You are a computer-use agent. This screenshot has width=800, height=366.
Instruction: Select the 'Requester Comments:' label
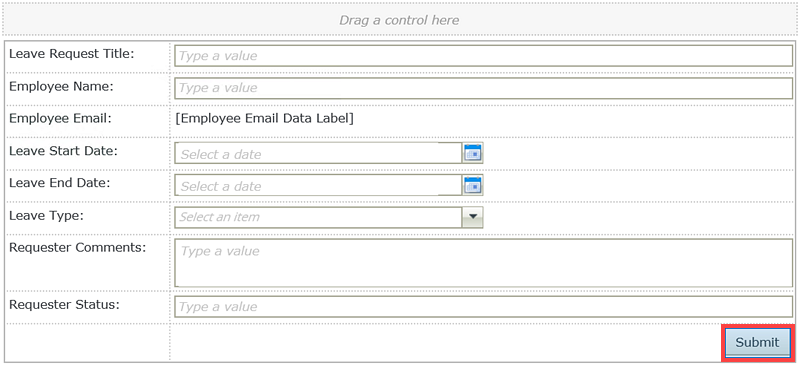coord(78,248)
